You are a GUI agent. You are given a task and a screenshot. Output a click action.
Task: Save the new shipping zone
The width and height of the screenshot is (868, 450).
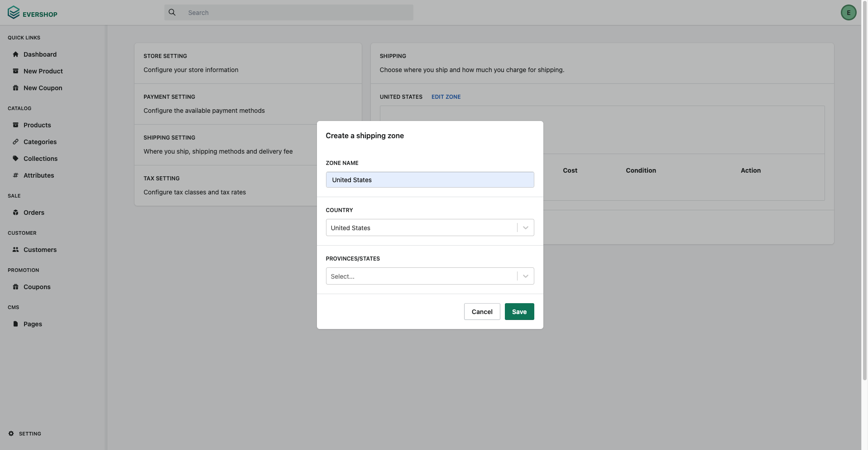click(519, 311)
